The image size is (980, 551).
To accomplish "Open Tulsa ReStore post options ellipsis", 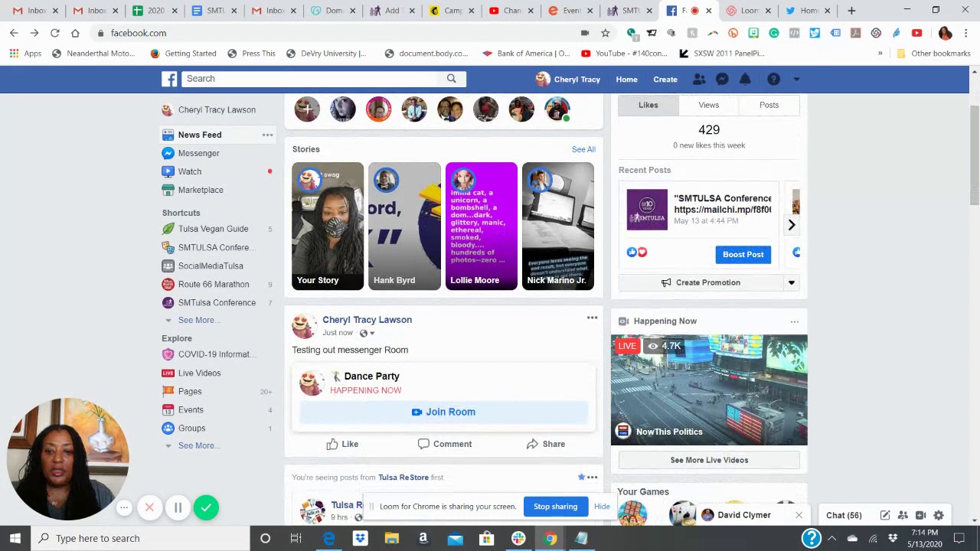I will coord(592,477).
